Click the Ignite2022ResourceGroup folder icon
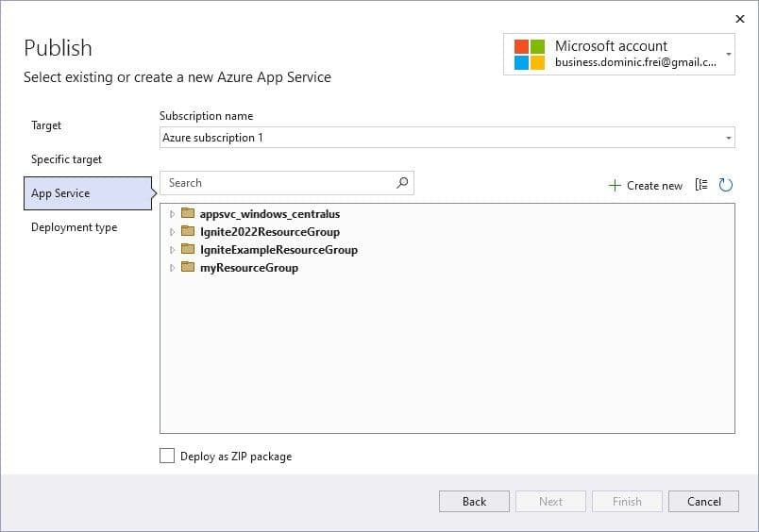Screen dimensions: 759x532 pos(188,232)
